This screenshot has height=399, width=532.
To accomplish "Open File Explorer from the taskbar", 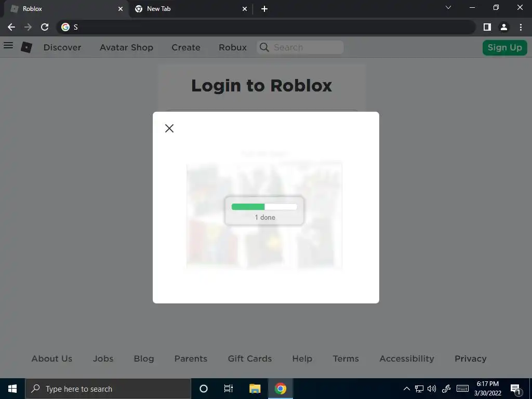I will [255, 389].
